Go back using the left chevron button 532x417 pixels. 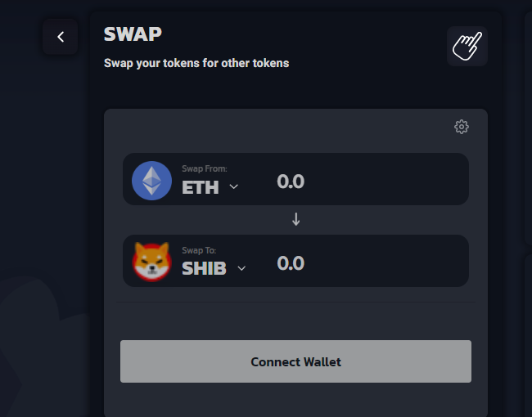61,37
